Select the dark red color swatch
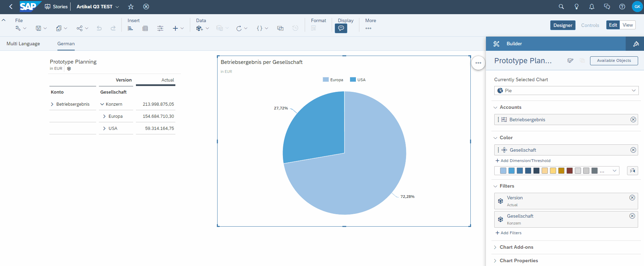Image resolution: width=644 pixels, height=266 pixels. click(x=569, y=171)
